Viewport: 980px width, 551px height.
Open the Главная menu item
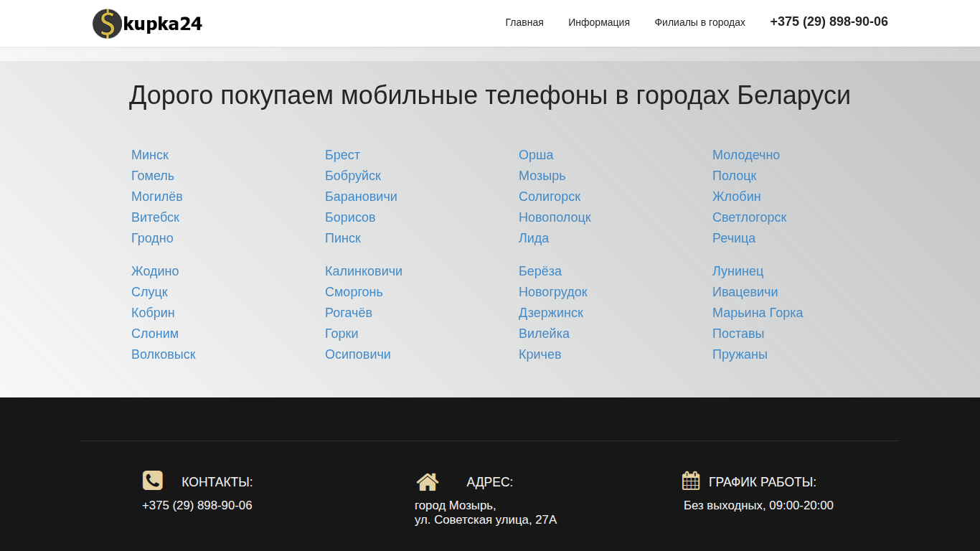pyautogui.click(x=524, y=22)
